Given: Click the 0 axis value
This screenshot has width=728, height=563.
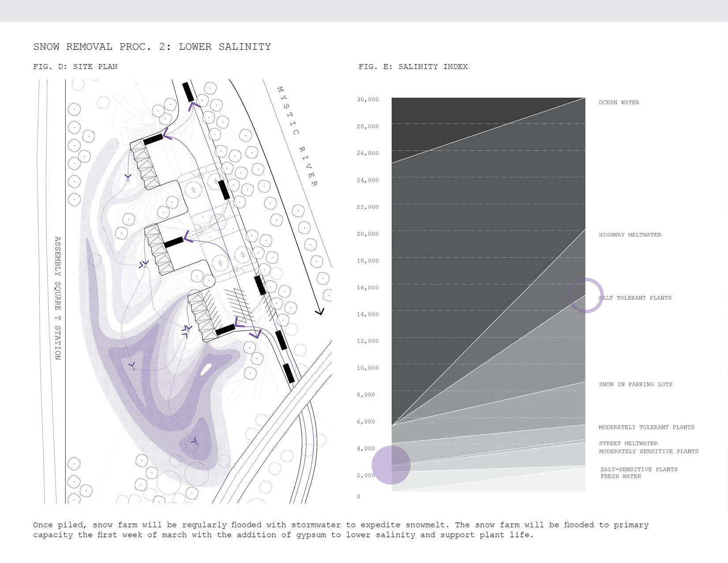Looking at the screenshot, I should coord(358,497).
